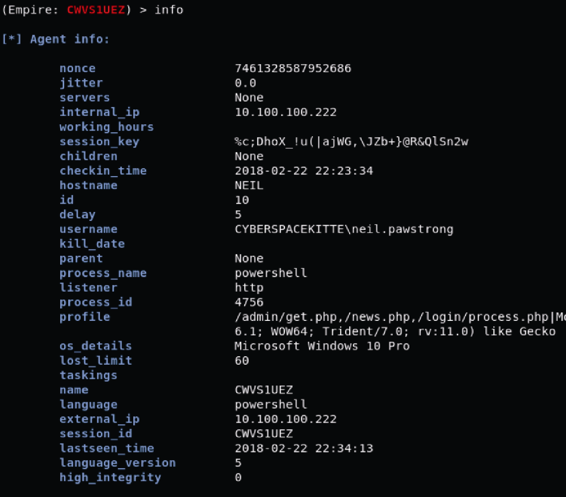Image resolution: width=566 pixels, height=497 pixels.
Task: Click the listener value http
Action: coord(249,288)
